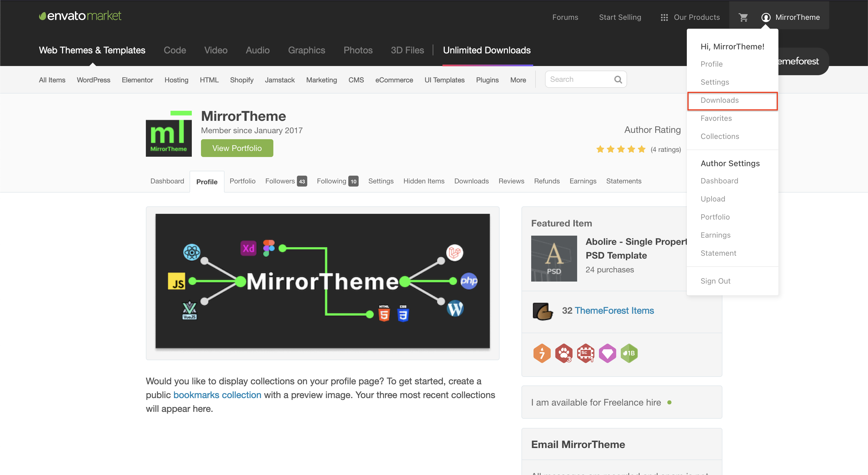This screenshot has height=475, width=868.
Task: Expand the More categories menu
Action: [518, 80]
